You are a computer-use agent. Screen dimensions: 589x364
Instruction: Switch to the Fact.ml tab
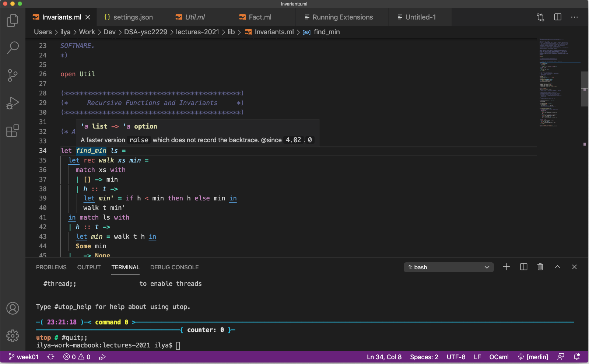[x=264, y=17]
